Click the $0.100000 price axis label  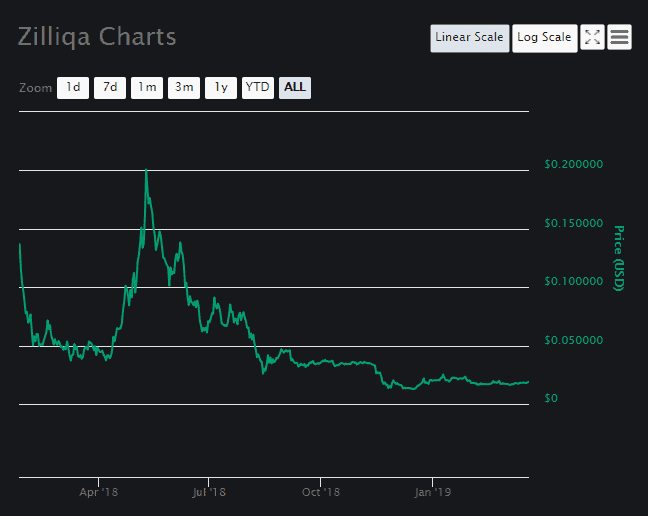coord(574,281)
